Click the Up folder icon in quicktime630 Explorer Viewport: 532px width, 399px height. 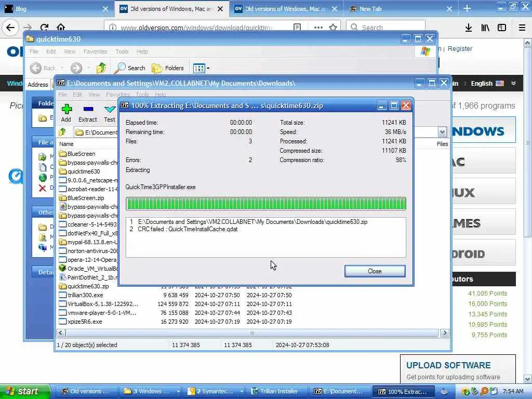(101, 68)
